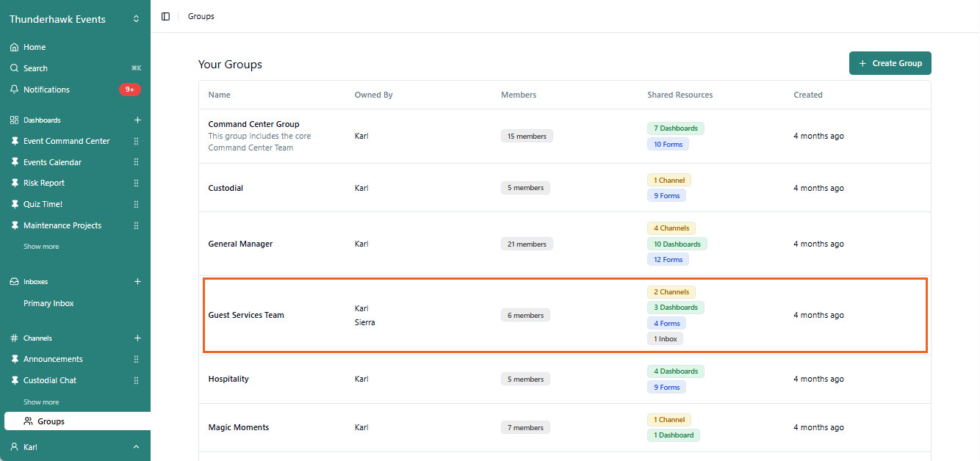Show more dashboards in sidebar

[x=41, y=247]
